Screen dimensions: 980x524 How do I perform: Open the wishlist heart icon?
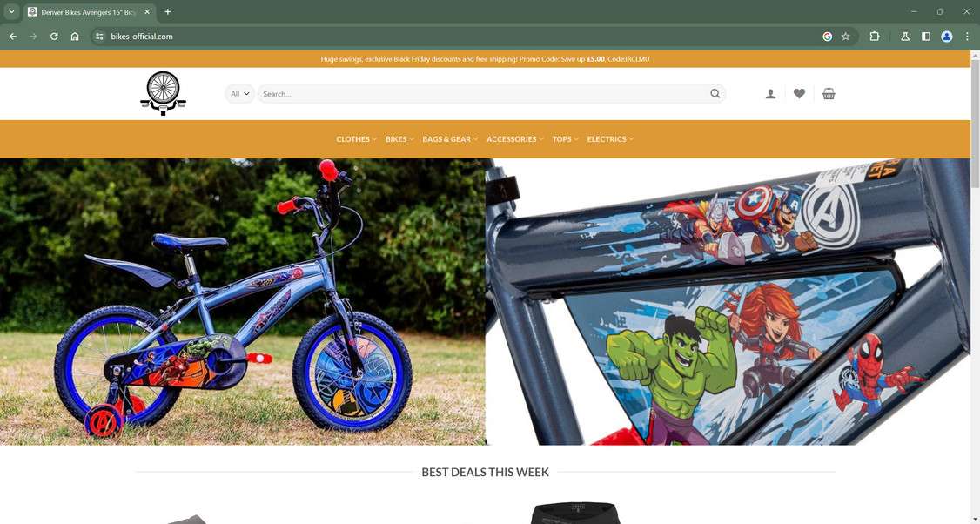[x=799, y=94]
